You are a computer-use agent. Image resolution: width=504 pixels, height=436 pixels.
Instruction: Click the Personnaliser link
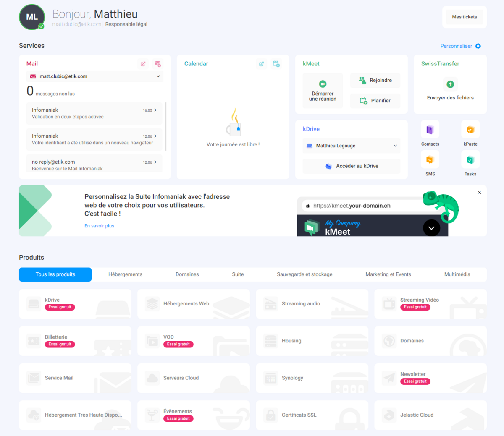(x=456, y=46)
